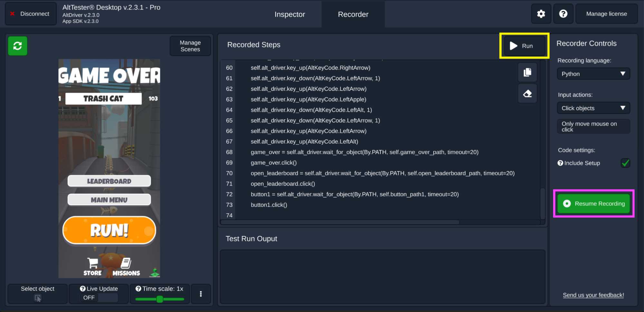644x312 pixels.
Task: Click the Live Update help icon
Action: click(x=83, y=289)
